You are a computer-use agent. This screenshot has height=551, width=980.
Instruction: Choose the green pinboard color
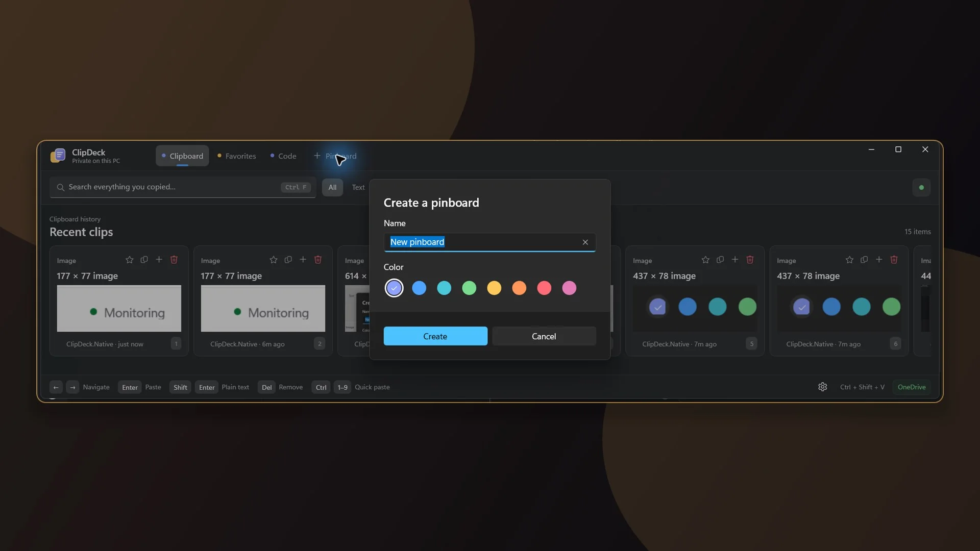(x=469, y=288)
